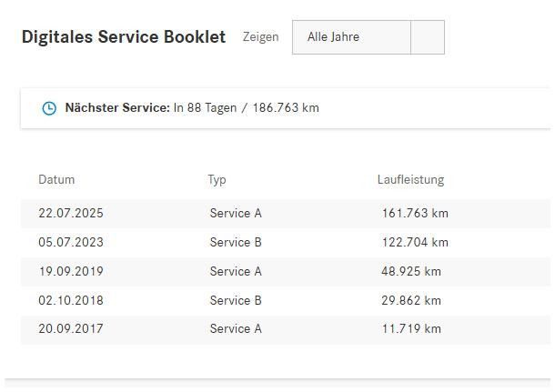The width and height of the screenshot is (555, 392).
Task: Select the Datum column header
Action: [x=56, y=179]
